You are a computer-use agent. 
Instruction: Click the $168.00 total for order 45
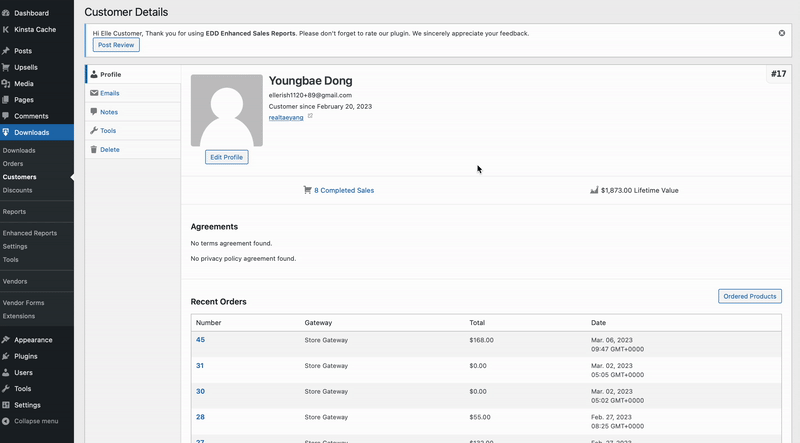481,340
